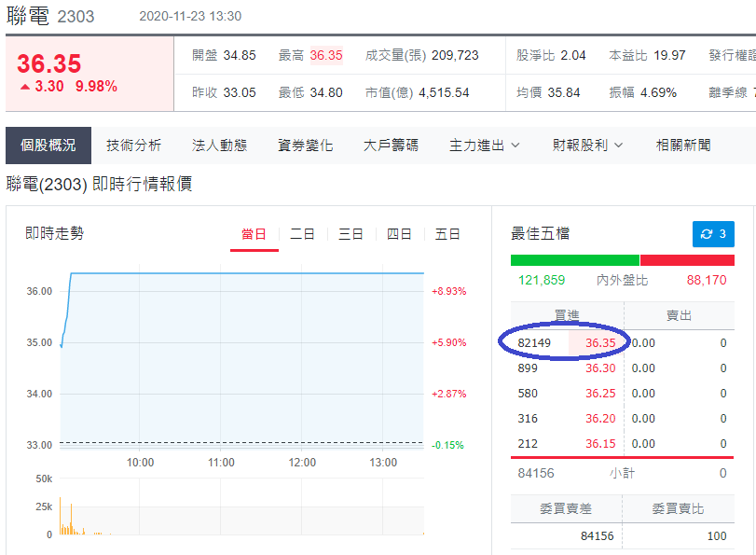Click the bid price 36.20
Viewport: 756px width, 555px height.
(600, 419)
